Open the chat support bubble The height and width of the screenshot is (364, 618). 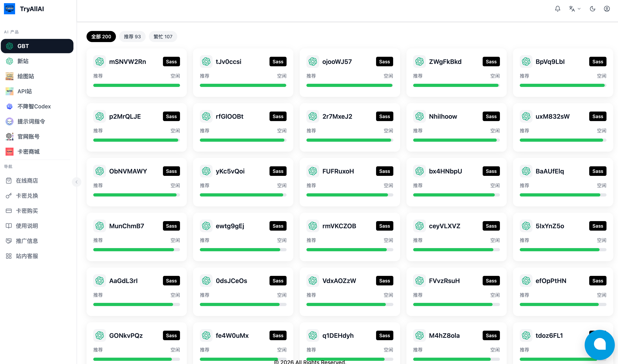click(x=599, y=345)
